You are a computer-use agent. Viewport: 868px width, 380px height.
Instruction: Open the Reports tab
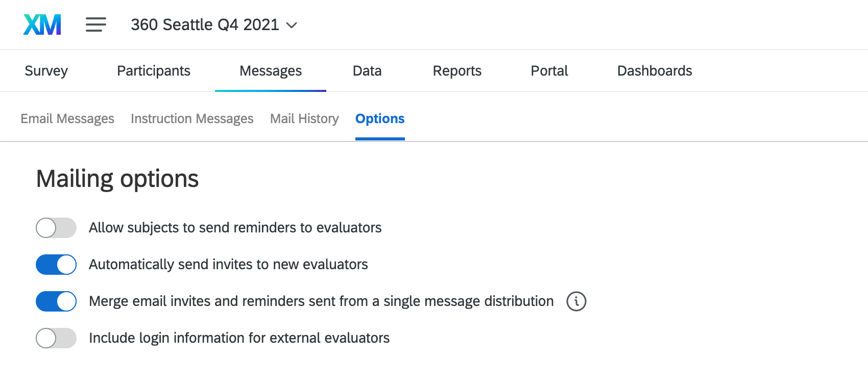tap(457, 70)
